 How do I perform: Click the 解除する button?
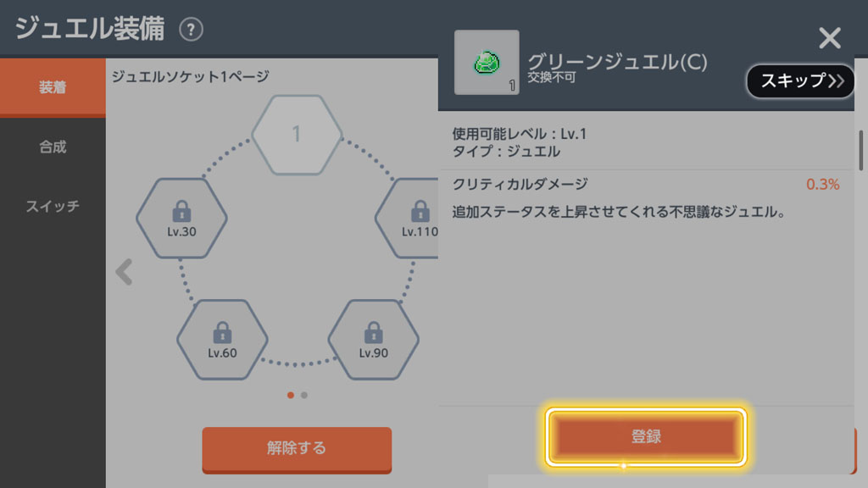coord(297,449)
